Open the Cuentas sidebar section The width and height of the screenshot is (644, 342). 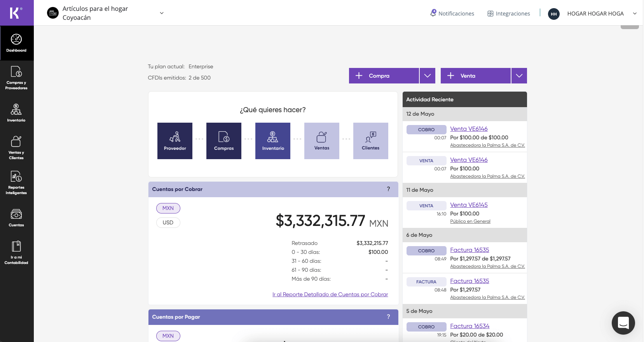pos(16,218)
